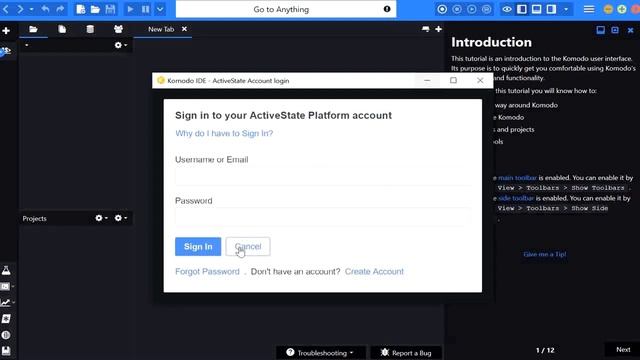Add a new editor tab with plus
The width and height of the screenshot is (640, 360).
point(438,29)
